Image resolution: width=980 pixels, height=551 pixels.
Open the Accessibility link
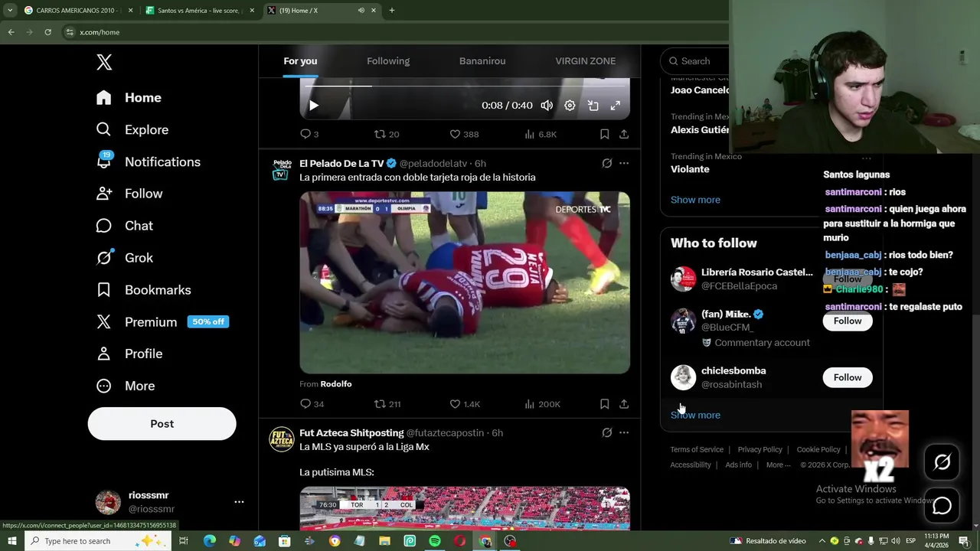[x=691, y=465]
